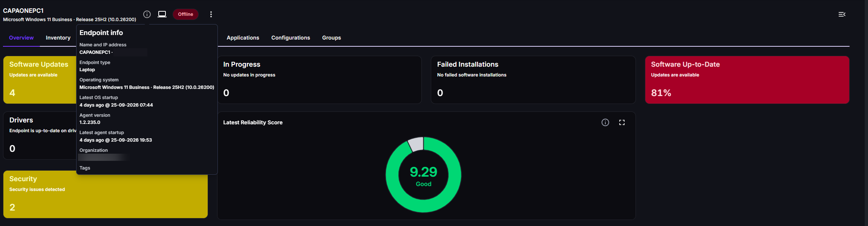The width and height of the screenshot is (868, 226).
Task: Click the 81% up-to-date value
Action: point(661,93)
